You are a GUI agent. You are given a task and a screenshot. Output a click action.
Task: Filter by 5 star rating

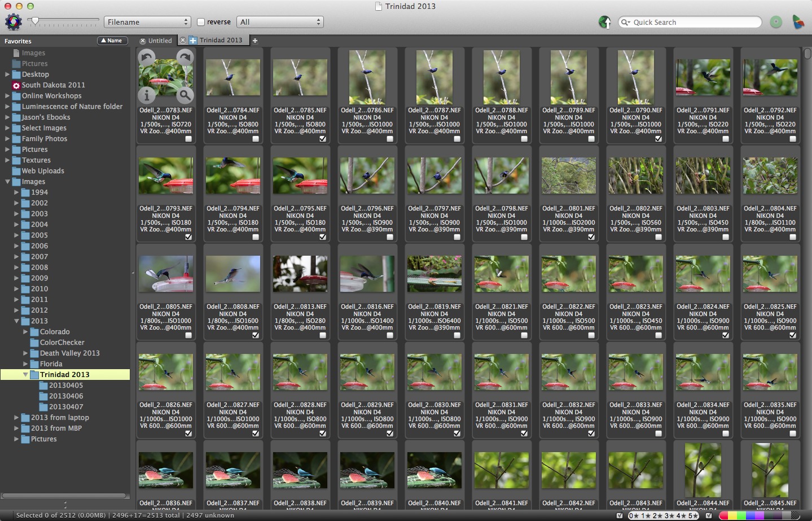(694, 516)
